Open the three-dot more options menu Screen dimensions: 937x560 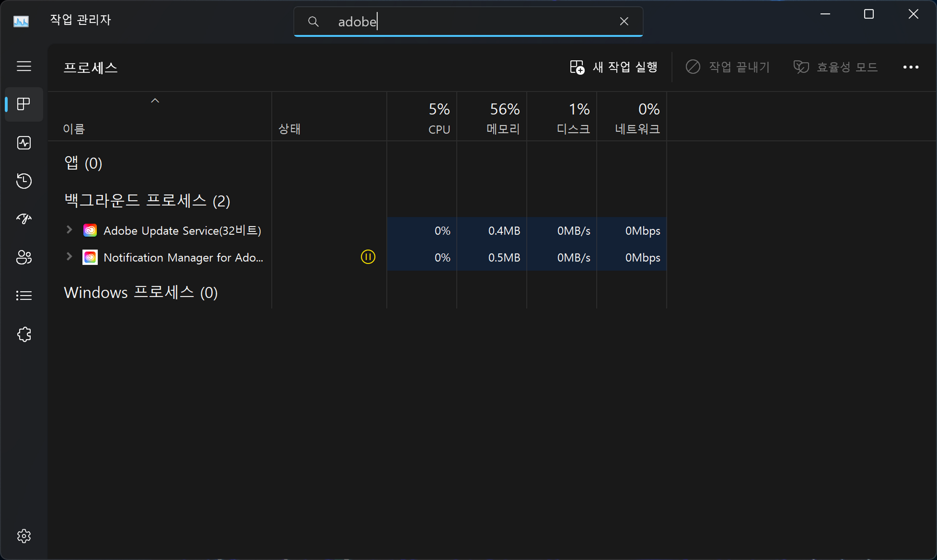click(911, 67)
